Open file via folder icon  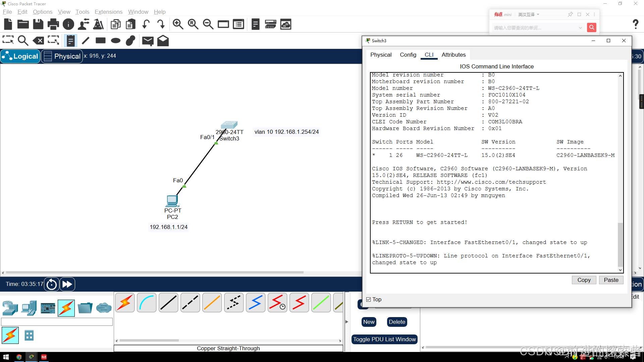point(23,24)
